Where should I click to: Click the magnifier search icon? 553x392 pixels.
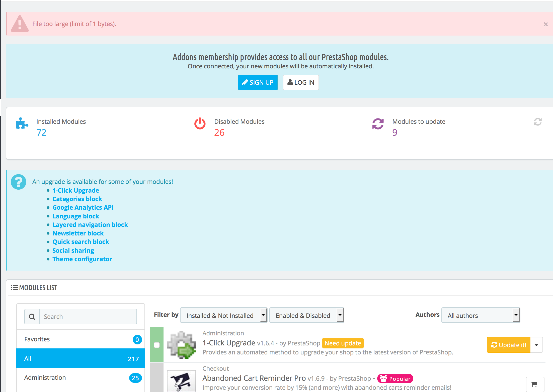[x=32, y=317]
